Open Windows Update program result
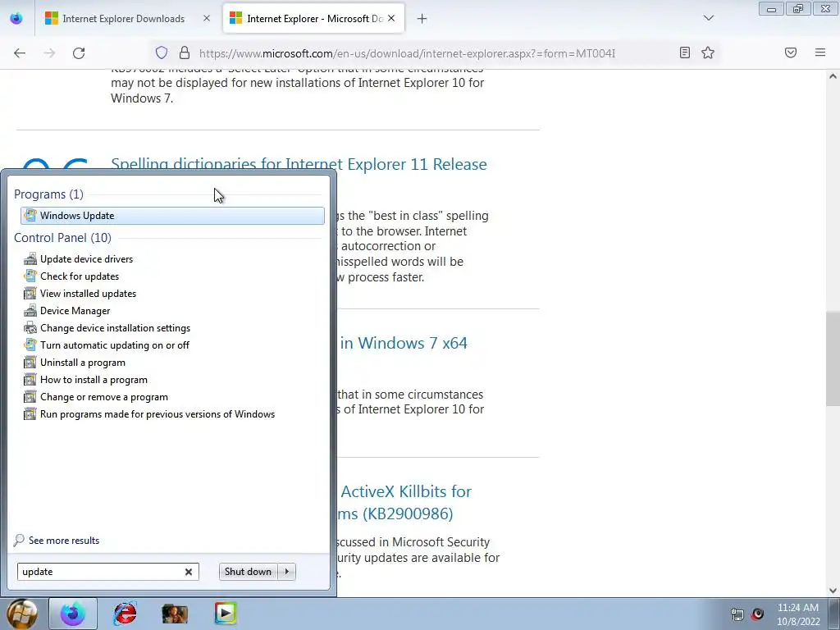 pos(172,216)
